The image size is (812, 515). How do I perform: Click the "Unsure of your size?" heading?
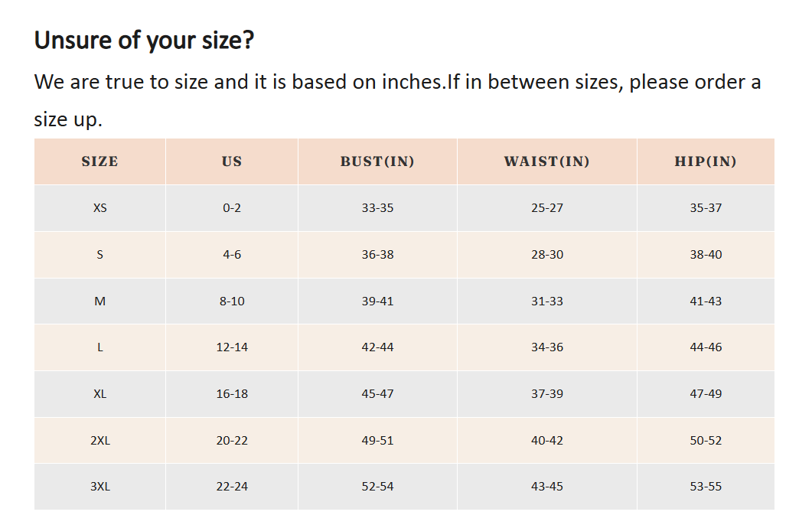pos(144,41)
